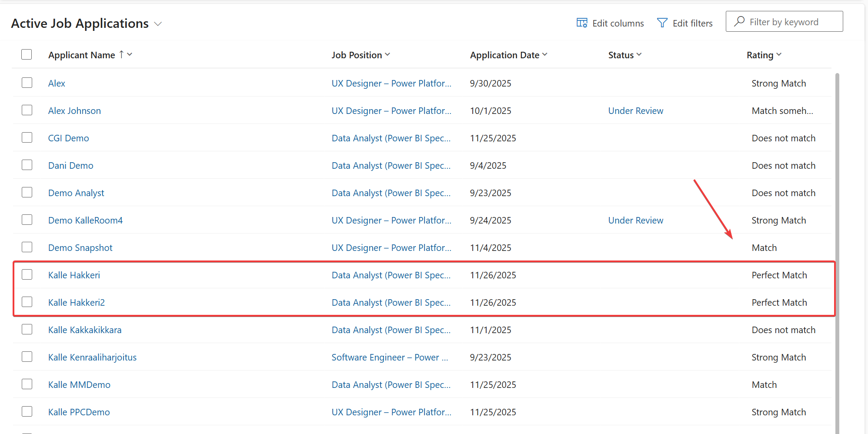Click the sort ascending arrow on Applicant Name
Viewport: 868px width, 434px height.
coord(121,55)
